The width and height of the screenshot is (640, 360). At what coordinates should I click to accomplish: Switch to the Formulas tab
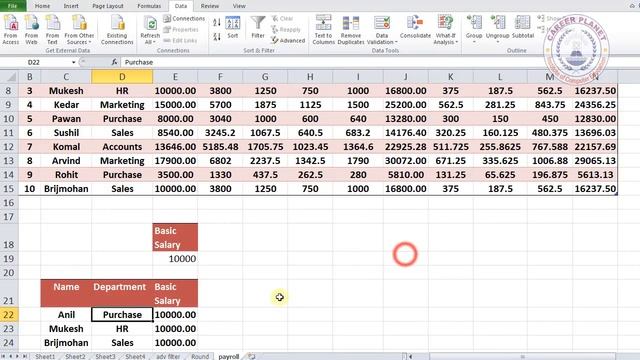[149, 6]
